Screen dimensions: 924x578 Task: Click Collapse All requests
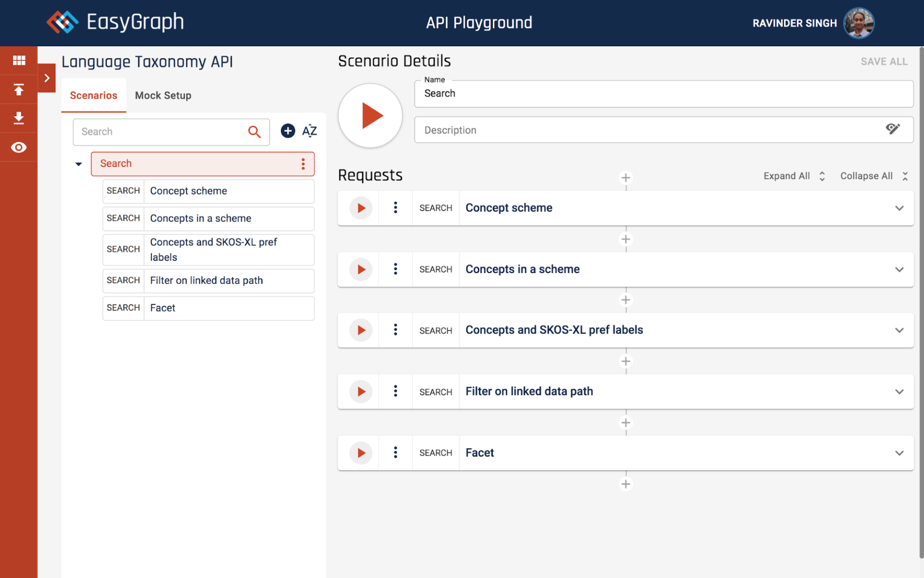pyautogui.click(x=873, y=176)
